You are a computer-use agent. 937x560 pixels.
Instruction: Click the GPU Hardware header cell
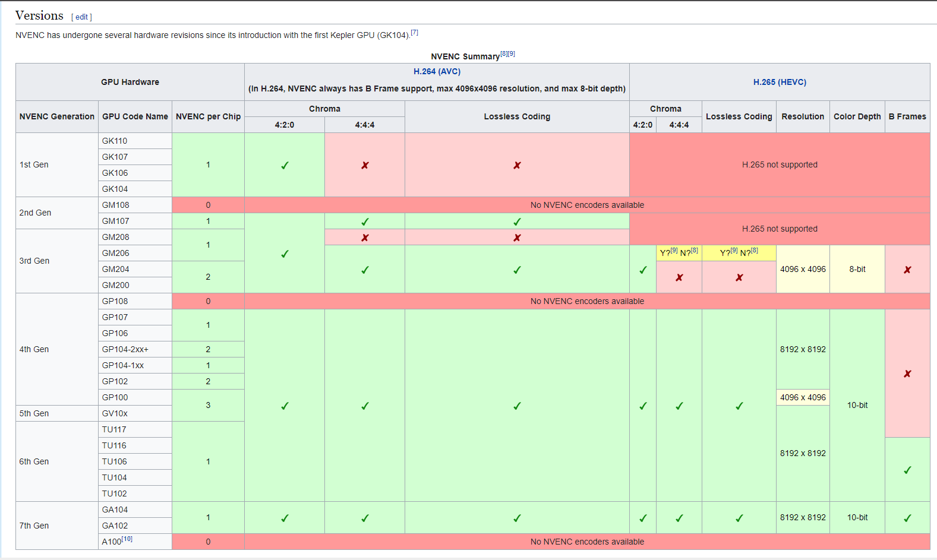click(130, 82)
